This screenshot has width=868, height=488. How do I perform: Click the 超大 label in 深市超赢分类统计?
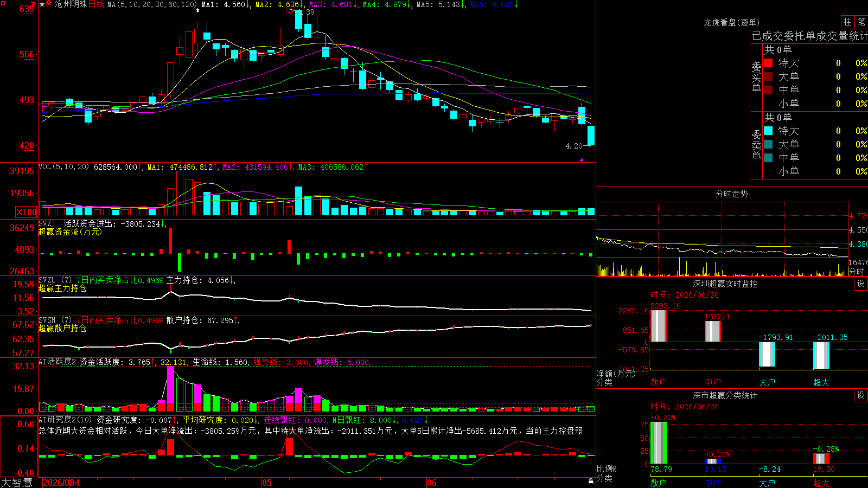[821, 483]
